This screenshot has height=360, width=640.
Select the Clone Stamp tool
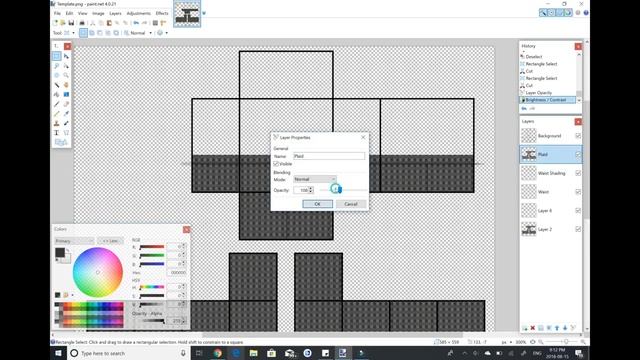coord(57,123)
